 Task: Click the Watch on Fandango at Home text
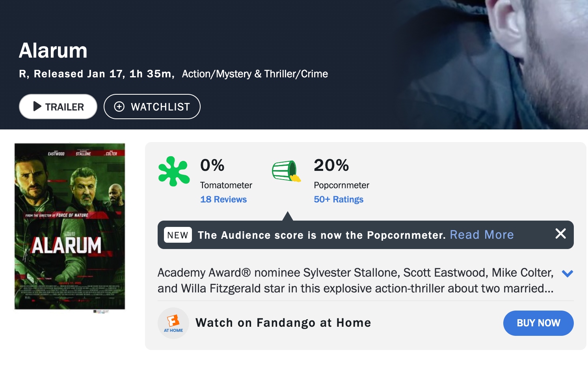point(283,323)
